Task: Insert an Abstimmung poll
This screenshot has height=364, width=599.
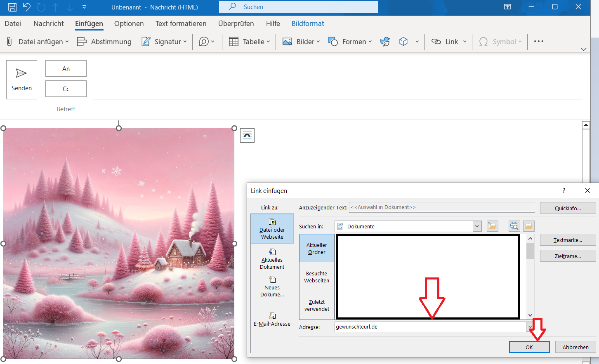Action: coord(104,42)
